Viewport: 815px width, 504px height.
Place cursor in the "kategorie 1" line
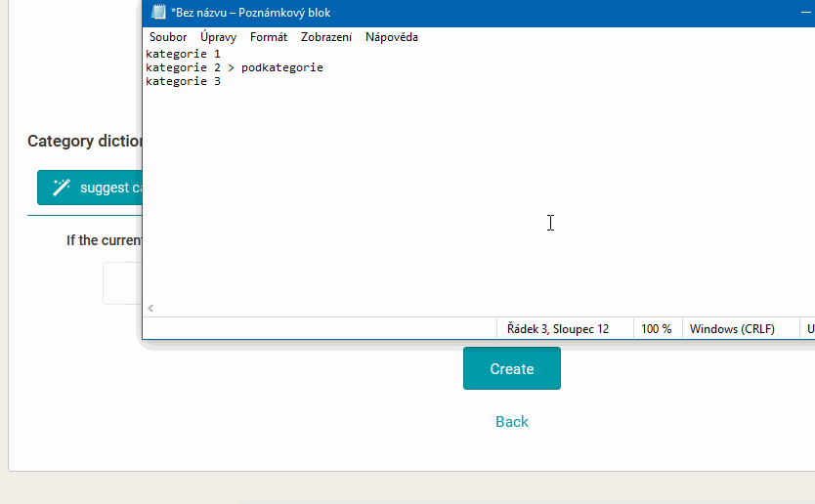[183, 54]
